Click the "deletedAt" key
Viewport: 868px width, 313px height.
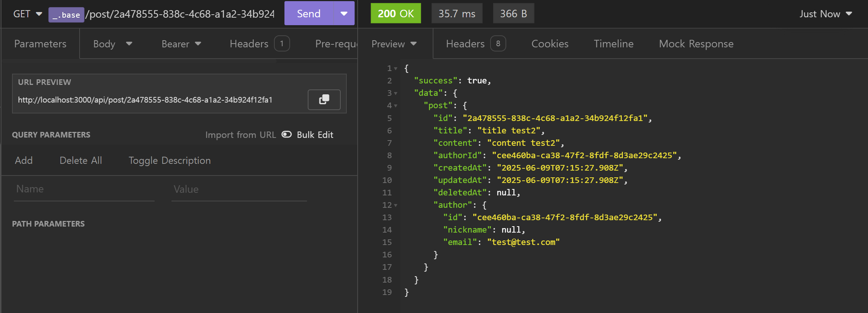(x=460, y=192)
